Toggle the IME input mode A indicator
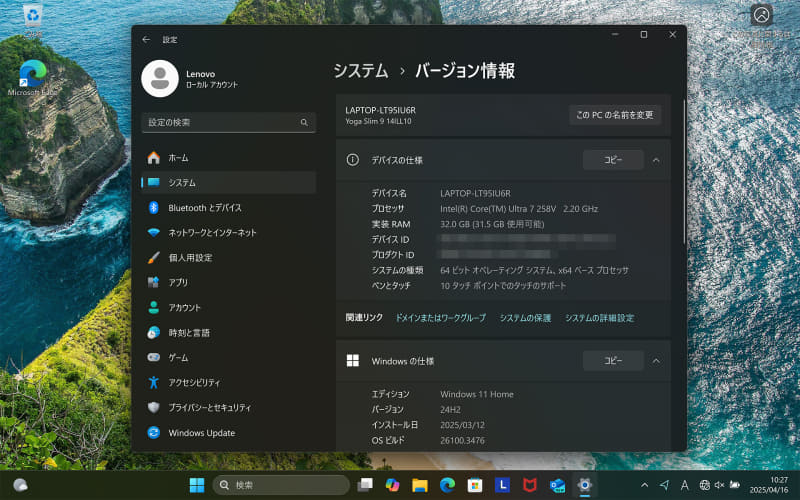Image resolution: width=800 pixels, height=500 pixels. [x=684, y=485]
